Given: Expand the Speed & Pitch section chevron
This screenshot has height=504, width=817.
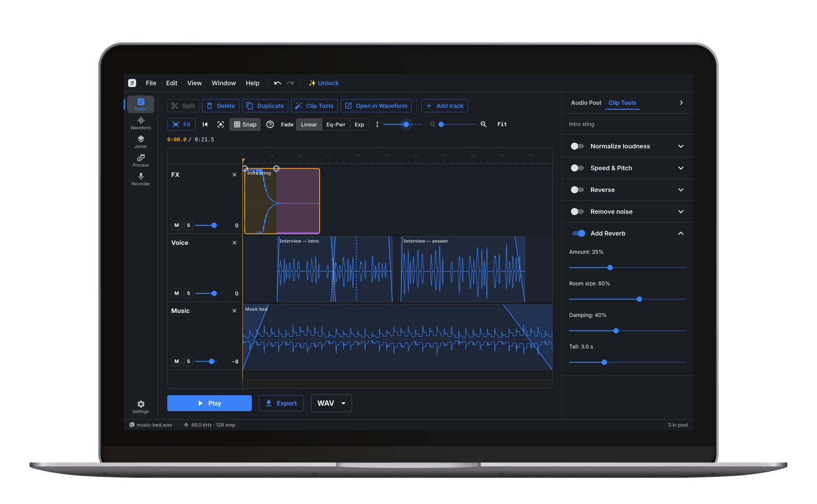Looking at the screenshot, I should tap(681, 168).
